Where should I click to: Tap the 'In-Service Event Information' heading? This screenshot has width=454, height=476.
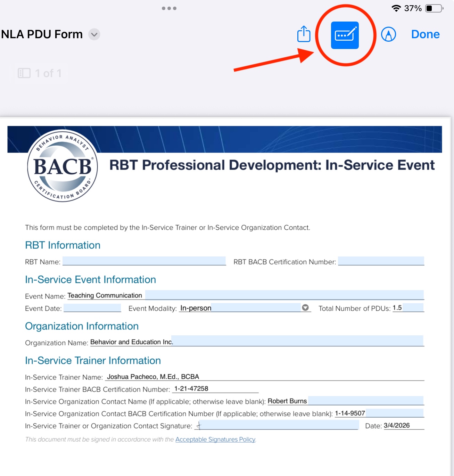pyautogui.click(x=90, y=279)
